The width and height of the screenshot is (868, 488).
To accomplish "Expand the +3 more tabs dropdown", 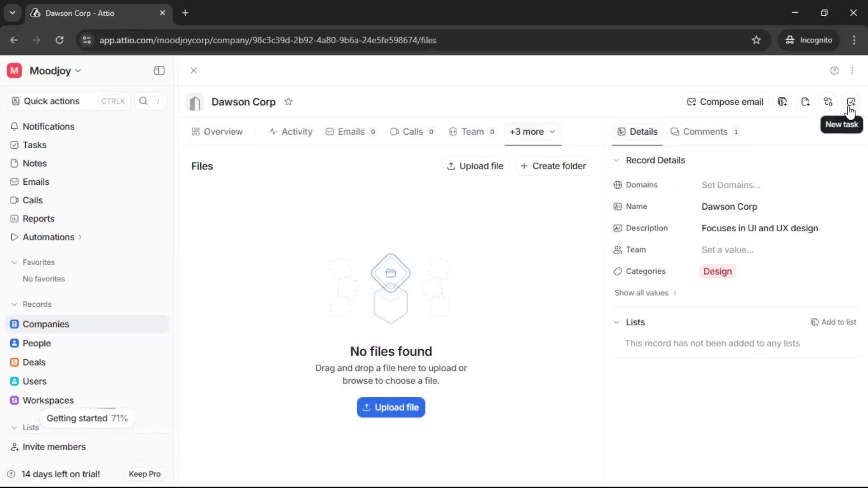I will pyautogui.click(x=533, y=131).
